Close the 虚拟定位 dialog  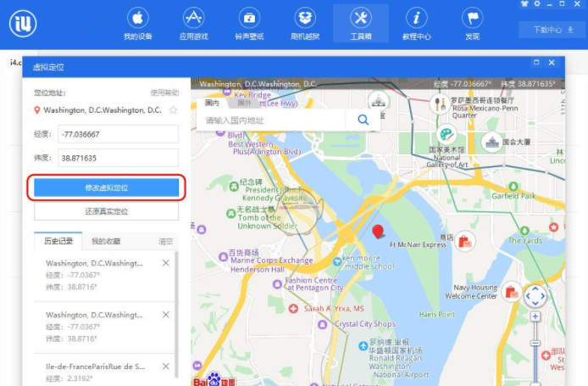(x=552, y=63)
